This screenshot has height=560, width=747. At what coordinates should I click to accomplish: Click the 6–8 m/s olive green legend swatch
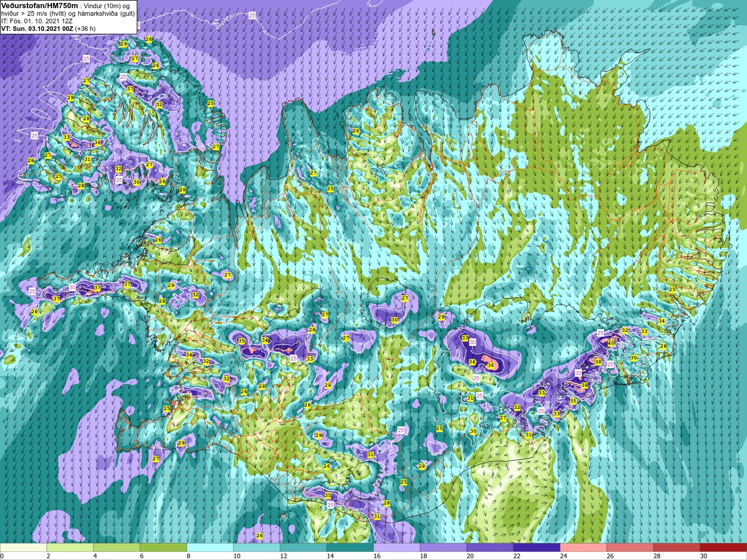tap(163, 548)
